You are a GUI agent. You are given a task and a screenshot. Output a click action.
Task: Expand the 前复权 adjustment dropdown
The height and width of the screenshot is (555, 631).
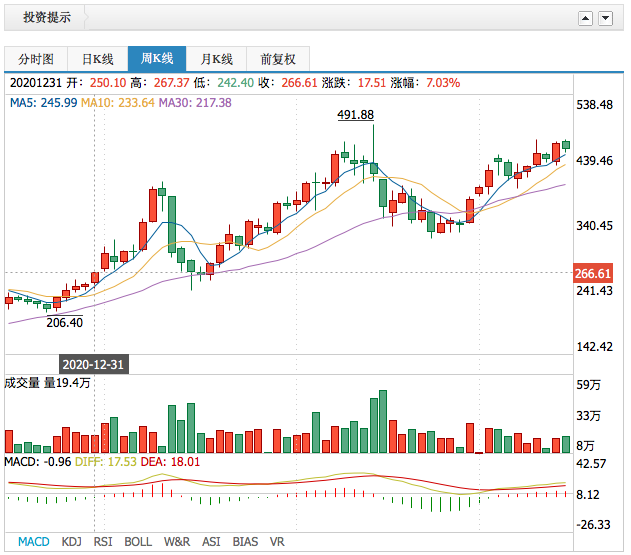point(278,59)
